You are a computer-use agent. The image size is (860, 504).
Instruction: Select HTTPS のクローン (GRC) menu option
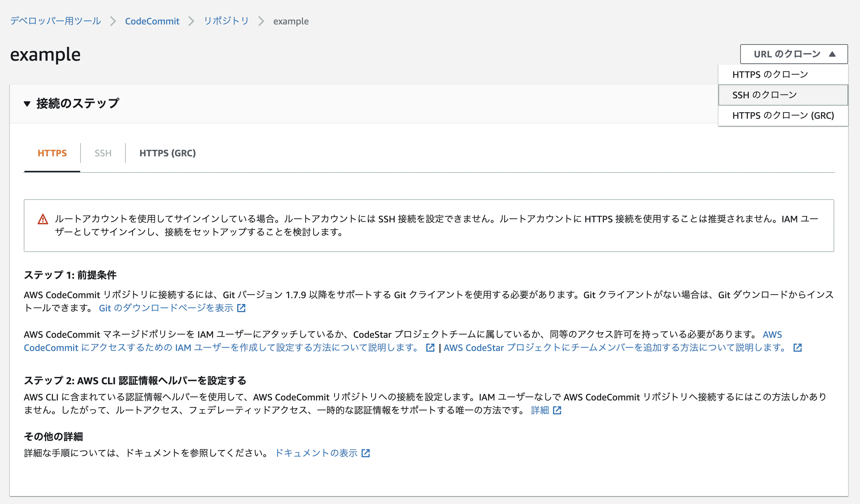(783, 115)
